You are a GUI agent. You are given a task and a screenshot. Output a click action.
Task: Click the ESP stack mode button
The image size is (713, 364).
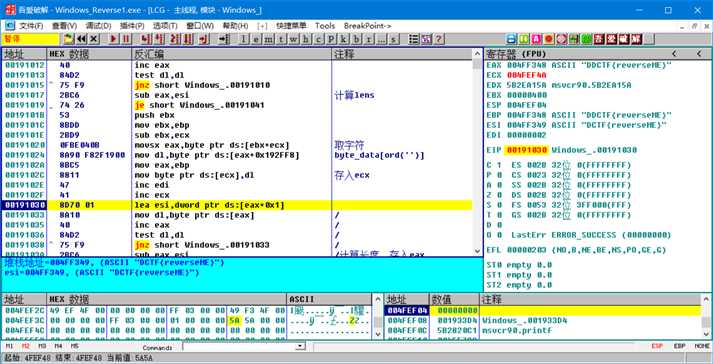[657, 347]
